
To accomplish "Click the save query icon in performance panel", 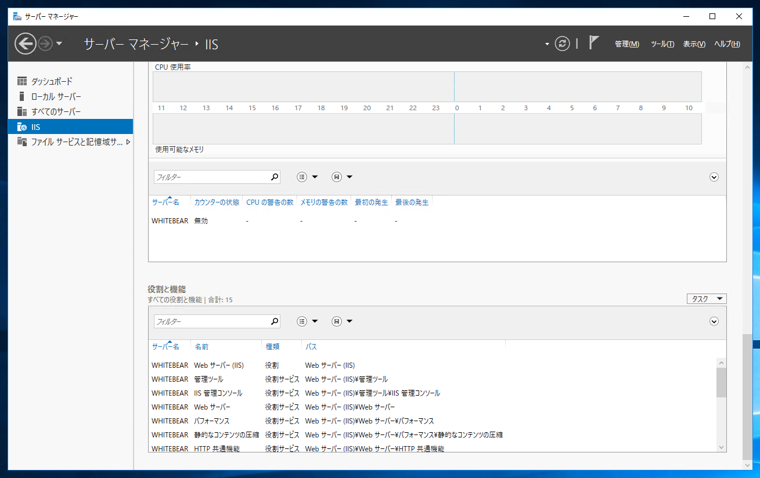I will click(336, 177).
